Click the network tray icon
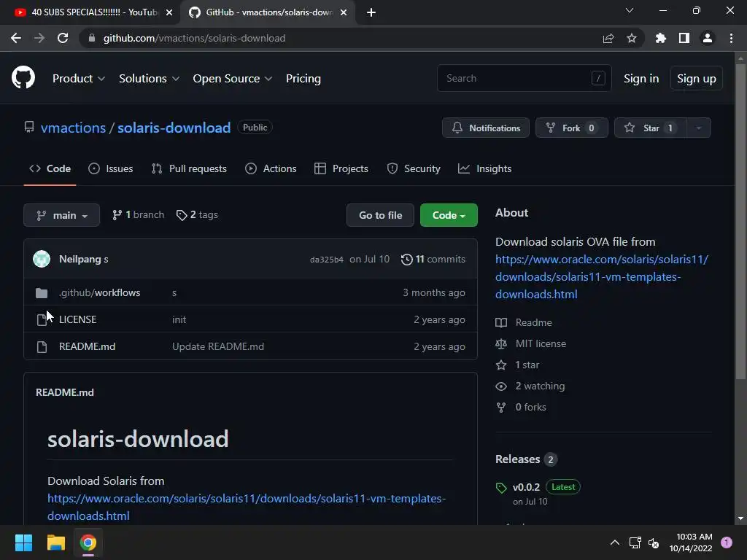Screen dimensions: 747x560 (x=635, y=542)
